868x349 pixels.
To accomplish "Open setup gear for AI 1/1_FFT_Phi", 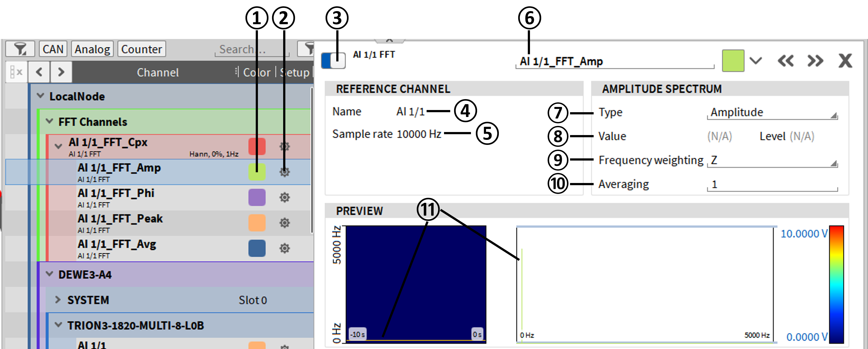I will [284, 197].
